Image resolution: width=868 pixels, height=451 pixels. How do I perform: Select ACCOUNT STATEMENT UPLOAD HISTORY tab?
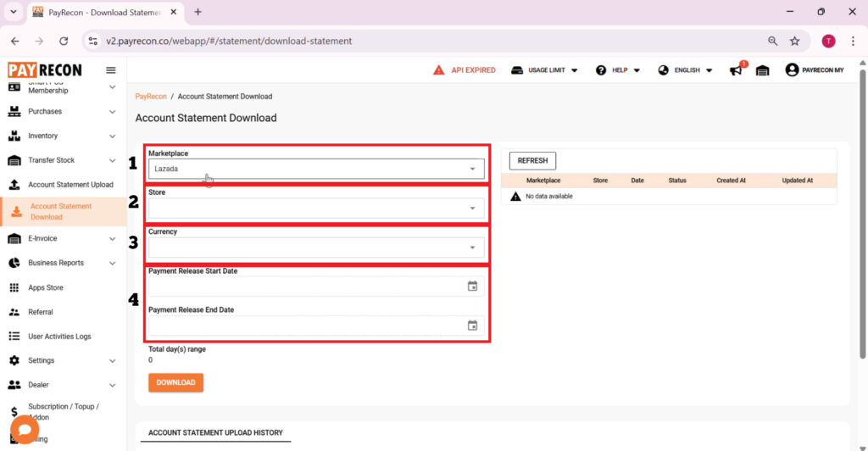coord(215,432)
